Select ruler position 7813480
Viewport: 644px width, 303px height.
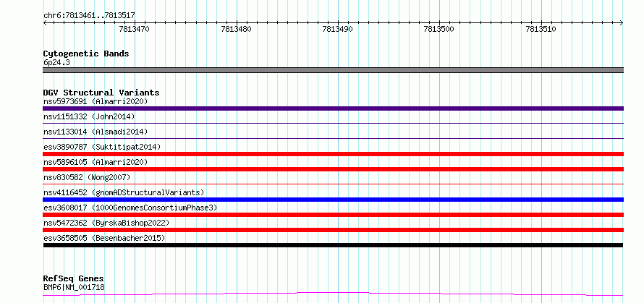(236, 29)
